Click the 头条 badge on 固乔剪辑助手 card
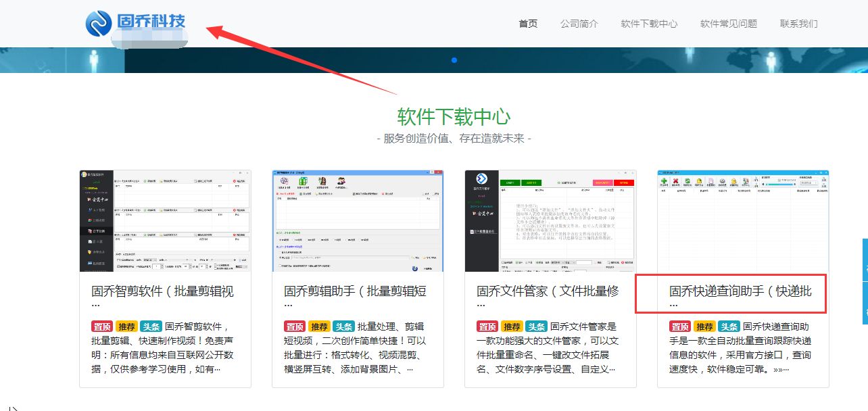The image size is (868, 411). pos(344,326)
